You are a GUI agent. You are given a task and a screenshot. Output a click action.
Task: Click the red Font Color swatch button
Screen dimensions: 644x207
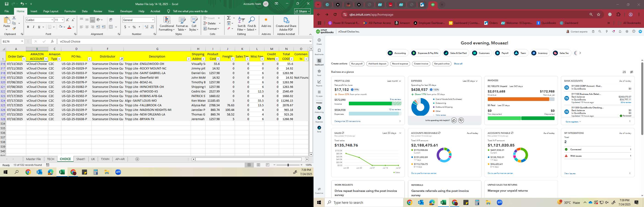click(x=70, y=27)
